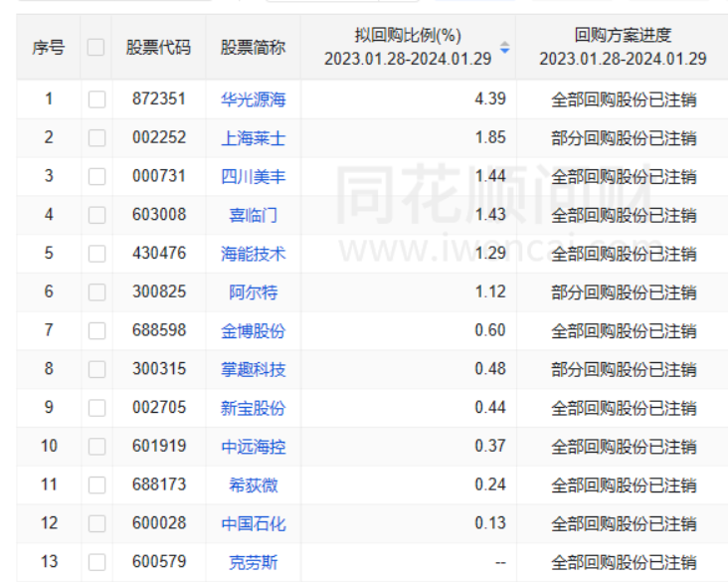This screenshot has width=728, height=582.
Task: Open the 喜临门 stock link
Action: (x=253, y=215)
